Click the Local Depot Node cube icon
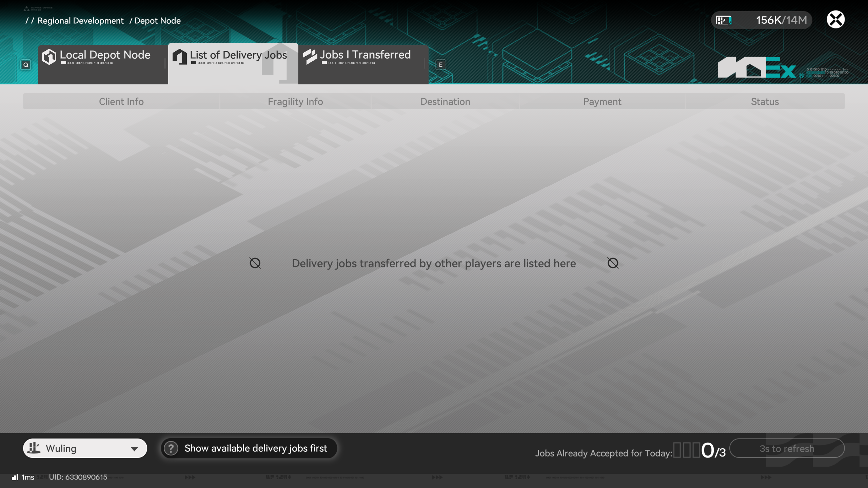This screenshot has width=868, height=488. 49,57
